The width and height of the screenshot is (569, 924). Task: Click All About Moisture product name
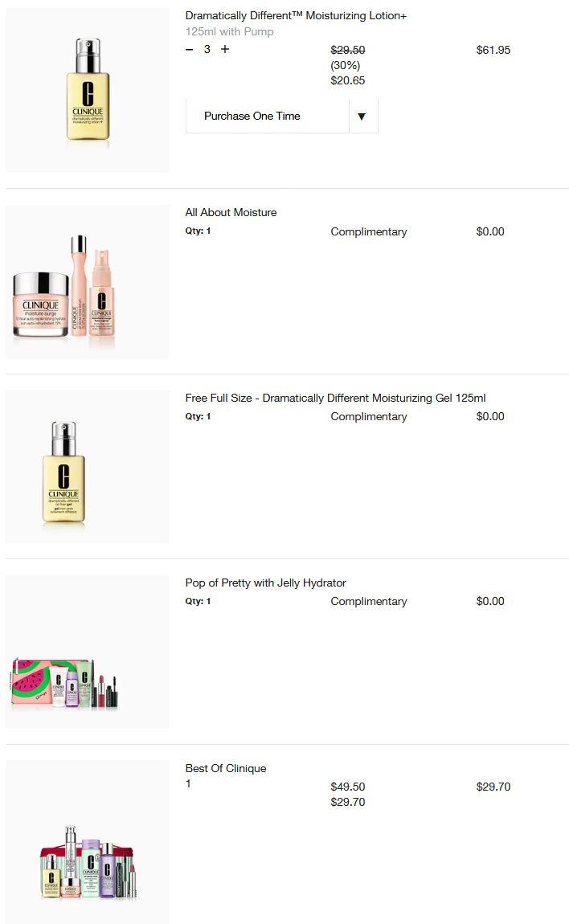[x=231, y=213]
